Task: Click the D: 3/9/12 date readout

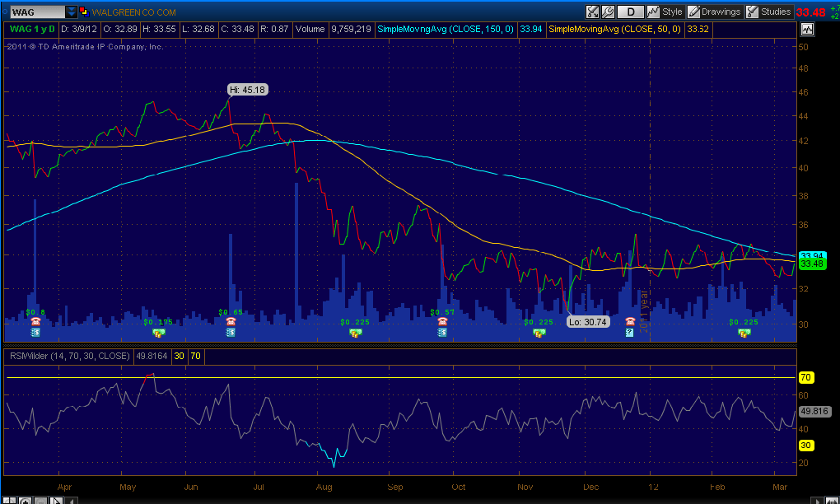Action: (79, 29)
